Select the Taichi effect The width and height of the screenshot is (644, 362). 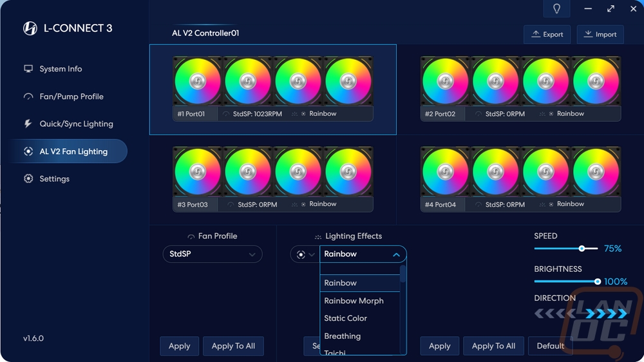coord(360,351)
